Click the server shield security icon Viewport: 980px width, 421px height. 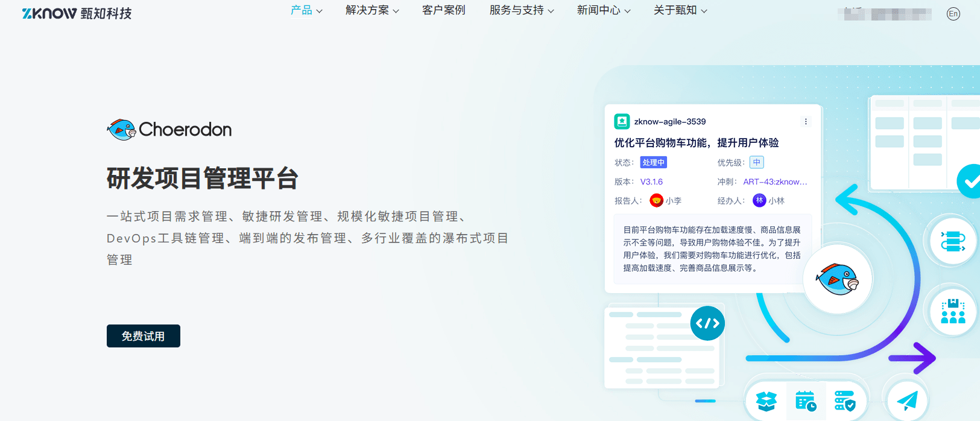tap(844, 400)
